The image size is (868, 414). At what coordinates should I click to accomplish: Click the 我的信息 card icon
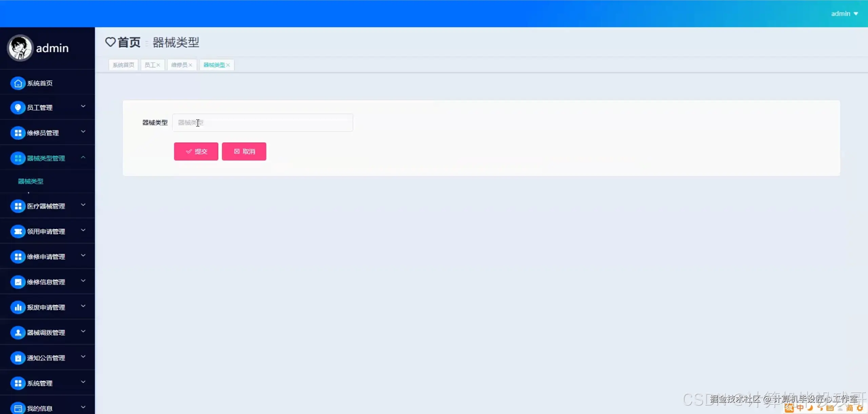18,408
